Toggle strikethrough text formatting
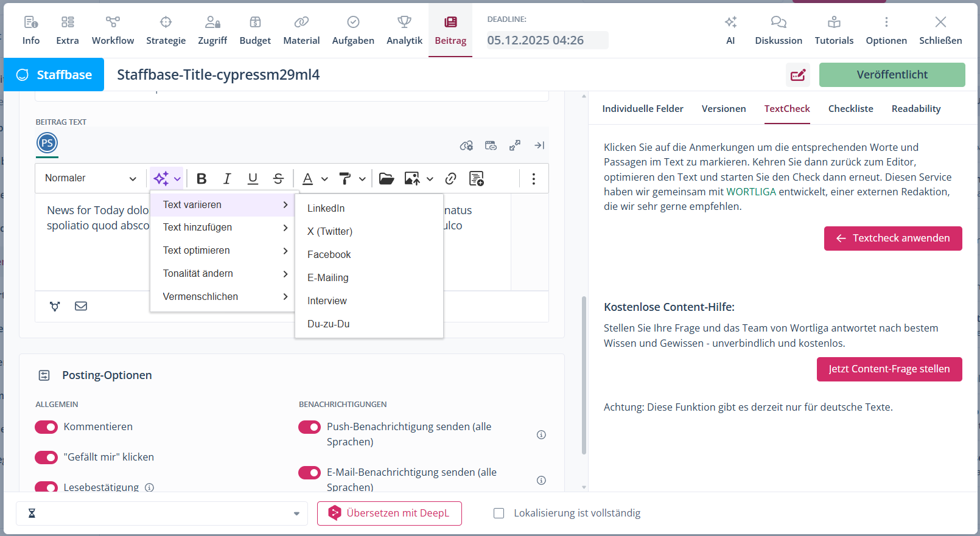 tap(278, 178)
